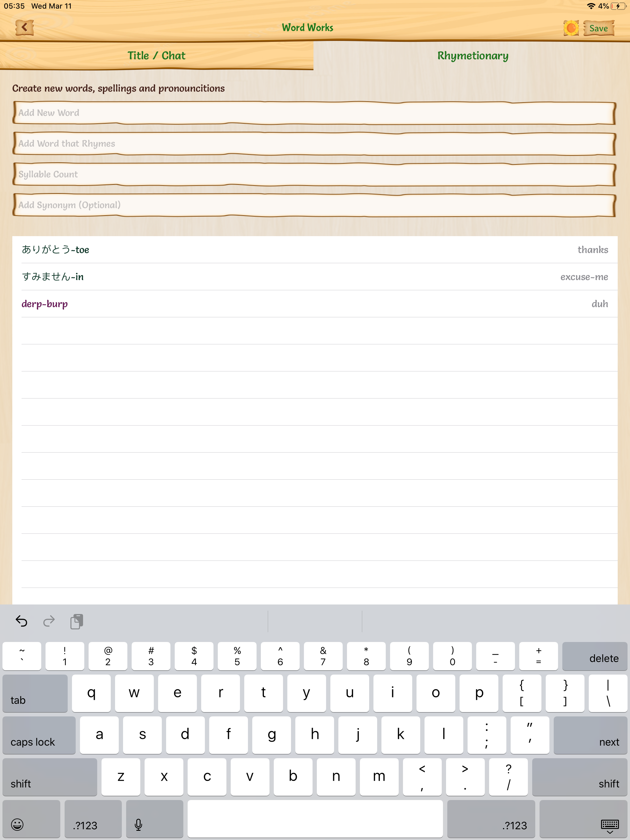Focus the Add Word that Rhymes field
The height and width of the screenshot is (840, 630).
(314, 144)
